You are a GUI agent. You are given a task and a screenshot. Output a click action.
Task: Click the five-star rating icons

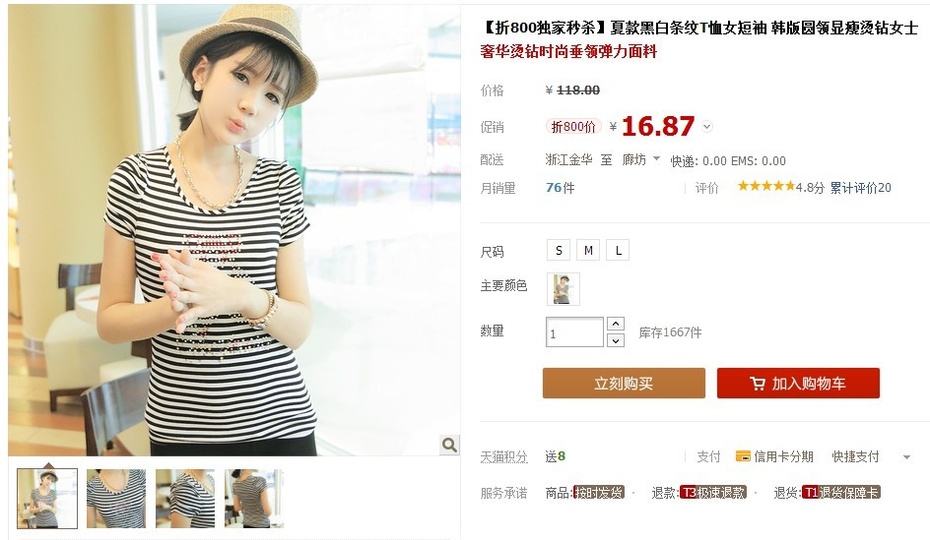tap(766, 186)
